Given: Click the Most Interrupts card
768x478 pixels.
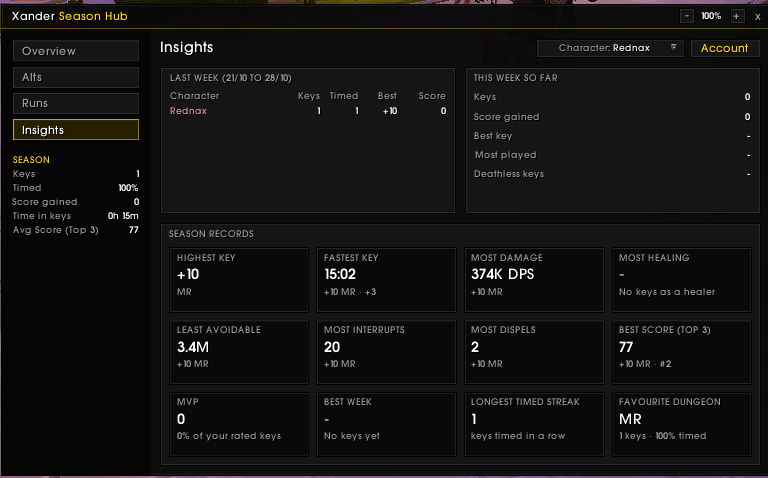Looking at the screenshot, I should pyautogui.click(x=386, y=352).
